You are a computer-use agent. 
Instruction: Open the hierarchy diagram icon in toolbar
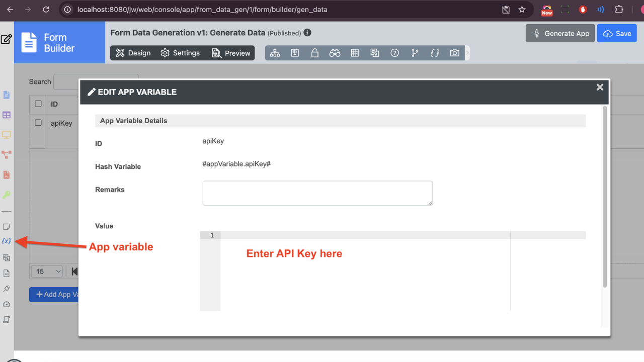[275, 53]
